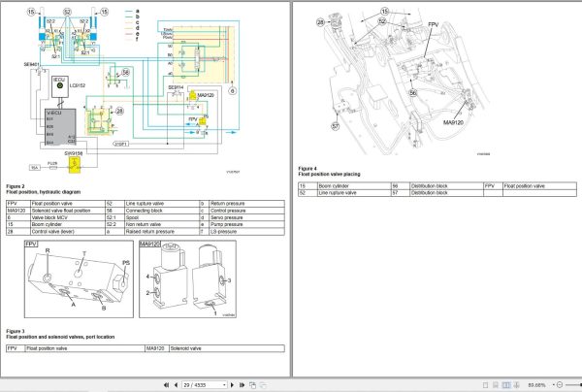Screen dimensions: 582x392
Task: Click the 'Non return valve' table cell
Action: click(x=162, y=224)
